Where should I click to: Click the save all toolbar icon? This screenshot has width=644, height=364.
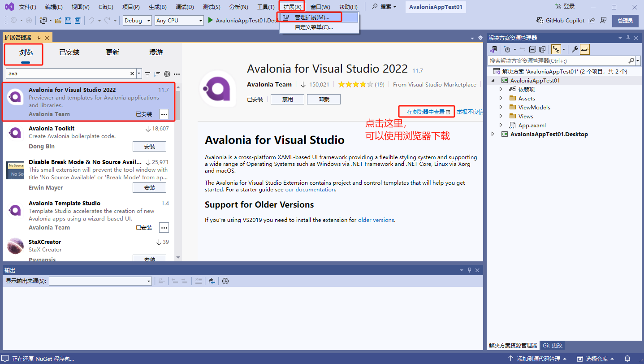pos(78,21)
